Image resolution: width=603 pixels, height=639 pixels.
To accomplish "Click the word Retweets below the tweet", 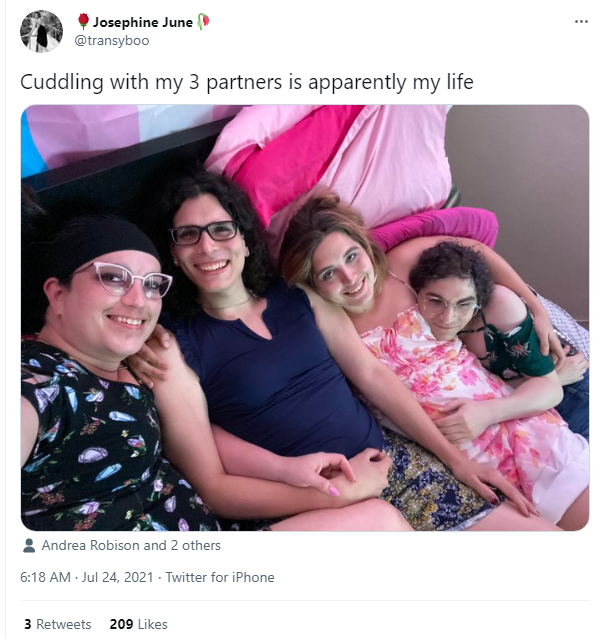I will [x=64, y=624].
